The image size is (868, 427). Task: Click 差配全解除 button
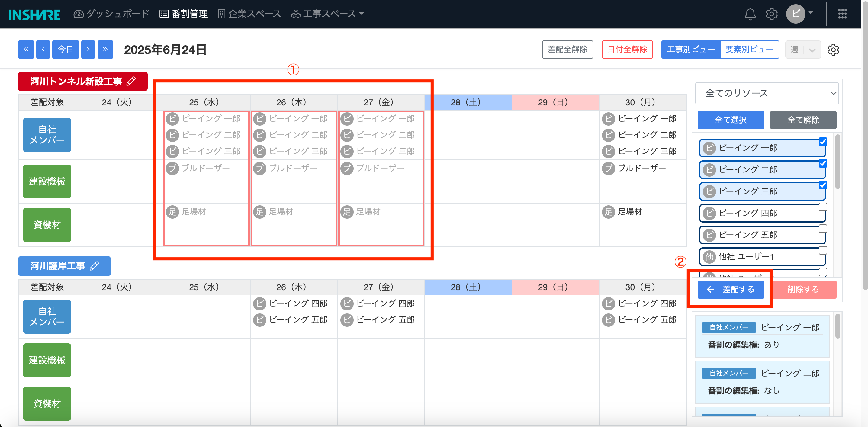click(567, 50)
